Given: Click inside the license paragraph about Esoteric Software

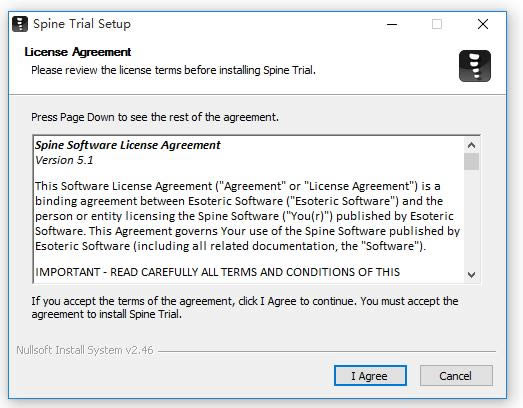Looking at the screenshot, I should tap(247, 216).
